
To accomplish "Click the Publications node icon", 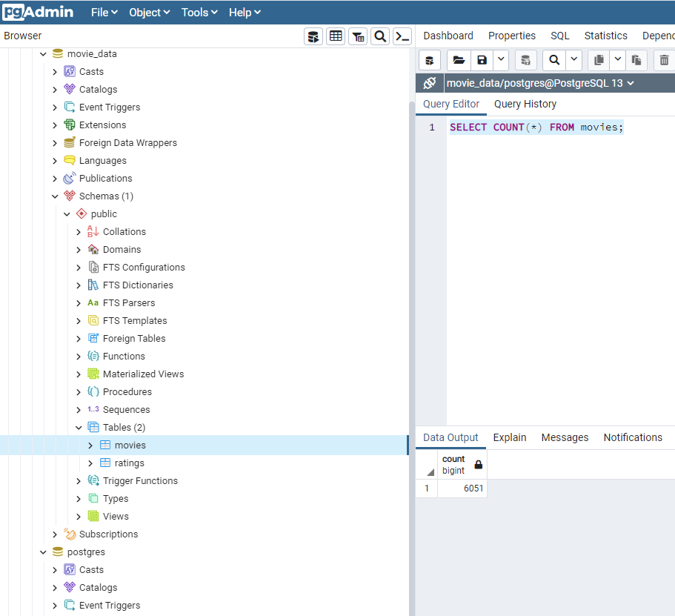I will 70,178.
